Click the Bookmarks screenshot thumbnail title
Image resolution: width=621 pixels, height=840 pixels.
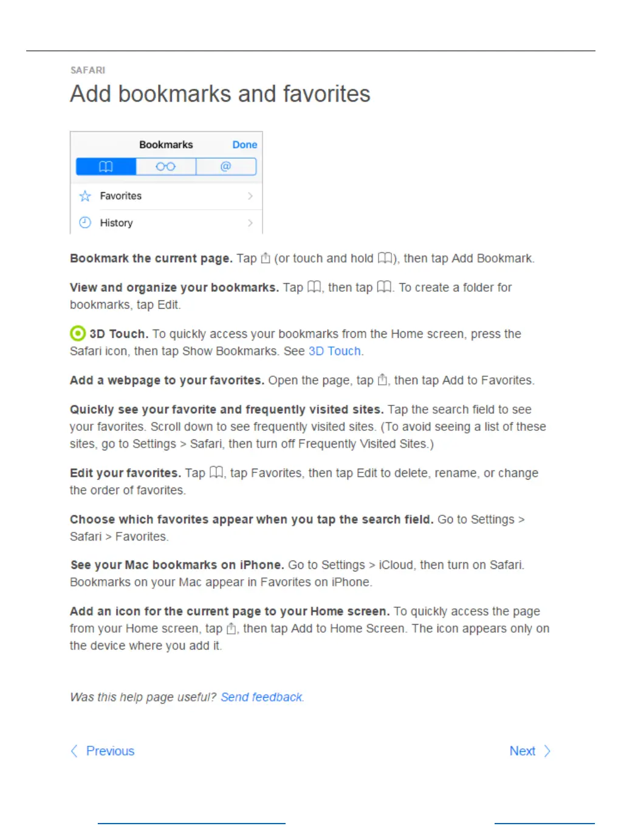click(166, 145)
